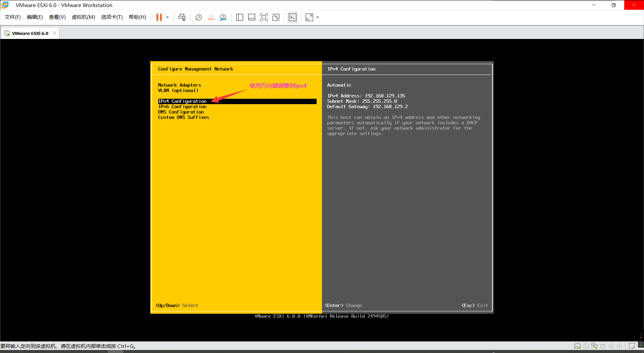
Task: Click the Automatic status text
Action: click(339, 85)
